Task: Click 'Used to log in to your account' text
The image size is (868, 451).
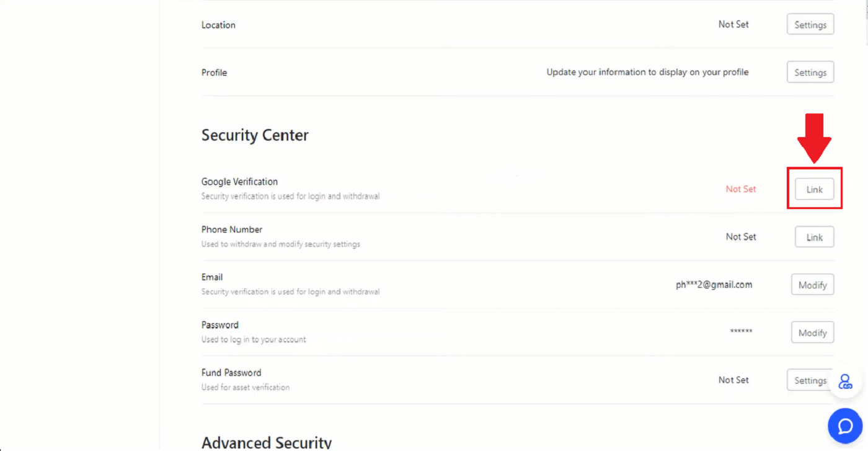Action: click(x=254, y=339)
